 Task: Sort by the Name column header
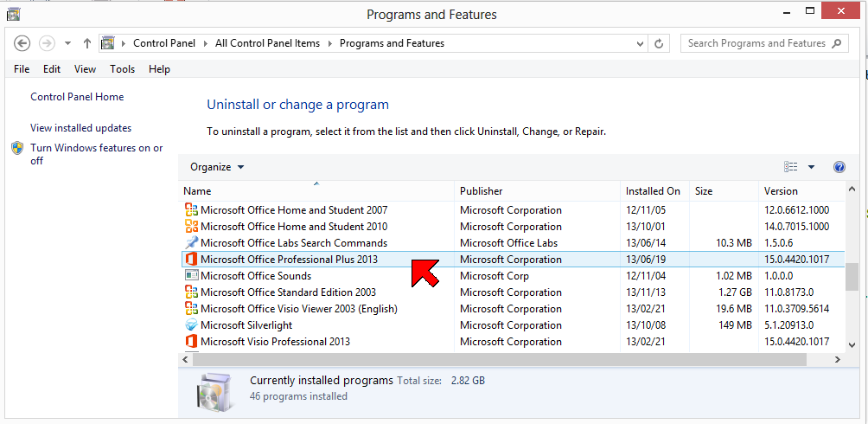click(316, 191)
